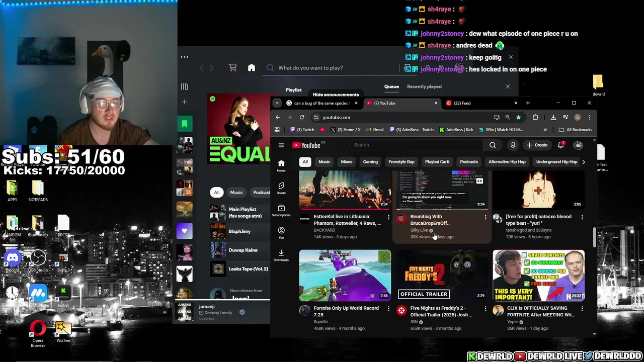This screenshot has width=644, height=362.
Task: Open OBS Studio desktop shortcut
Action: coord(38,261)
